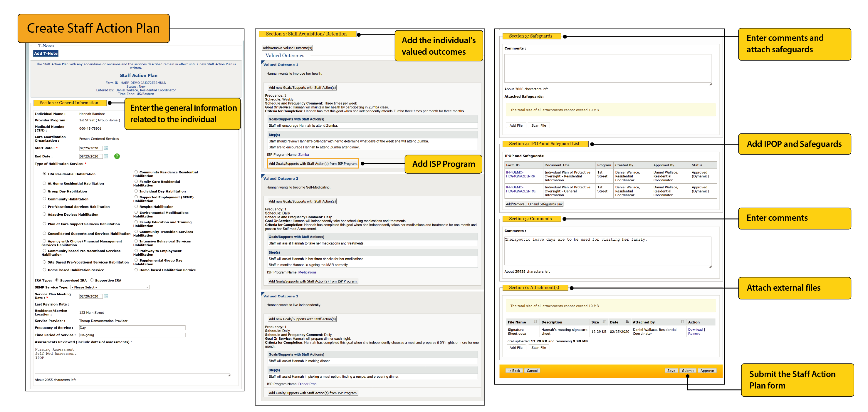Screen dimensions: 868x412
Task: Click the Add T-Note button
Action: pos(46,53)
